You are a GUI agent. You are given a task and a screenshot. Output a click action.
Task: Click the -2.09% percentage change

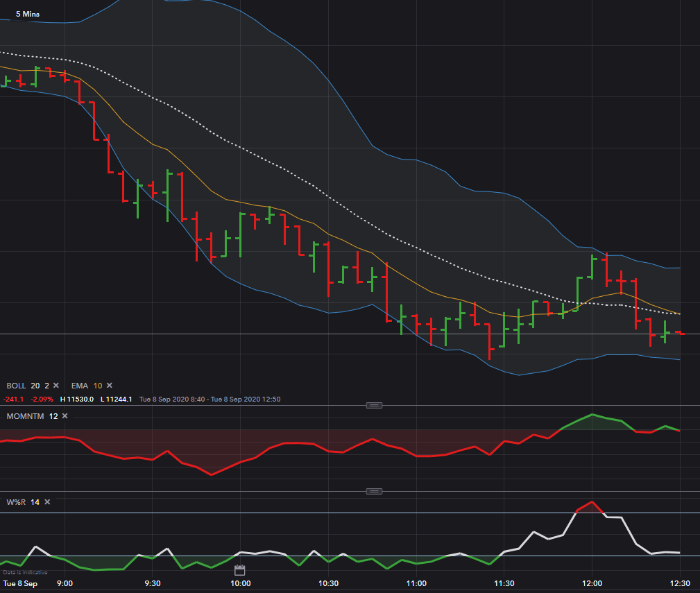(x=42, y=399)
